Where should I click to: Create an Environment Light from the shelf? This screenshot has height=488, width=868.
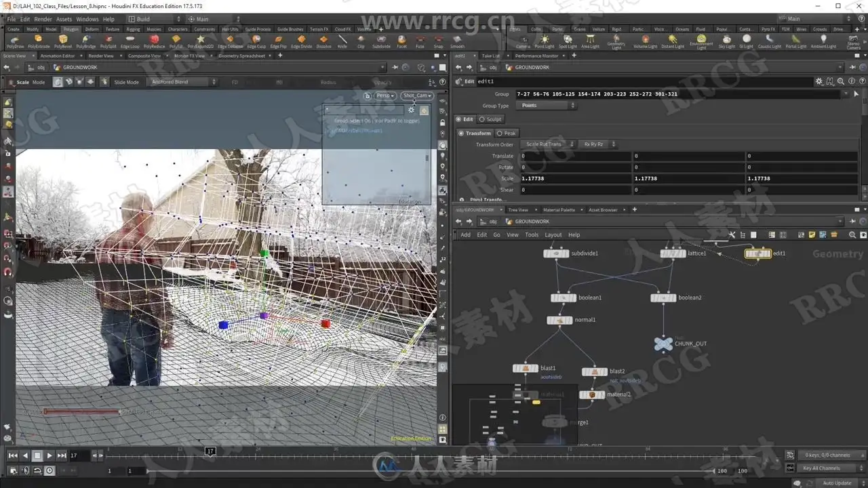point(701,42)
